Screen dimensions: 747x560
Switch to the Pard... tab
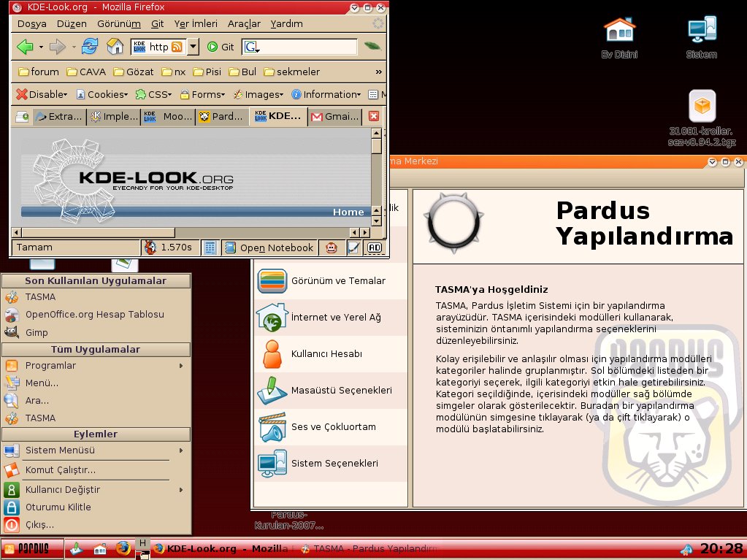tap(222, 116)
